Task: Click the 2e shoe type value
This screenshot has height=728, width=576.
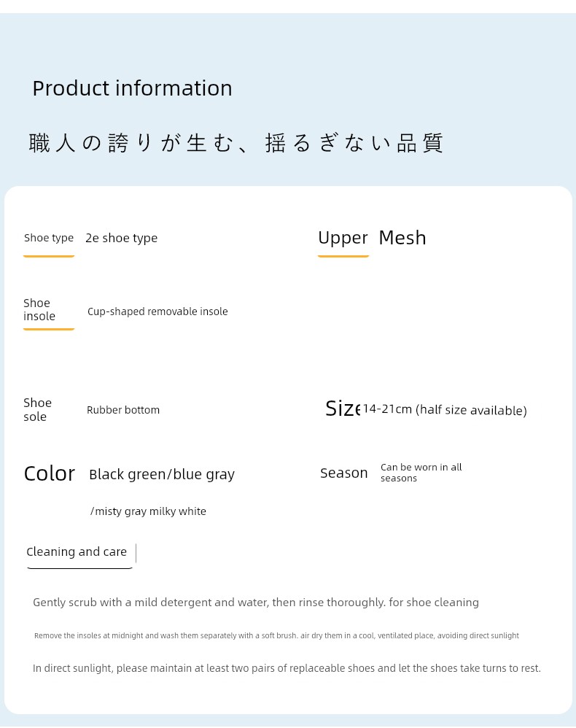Action: pos(122,239)
